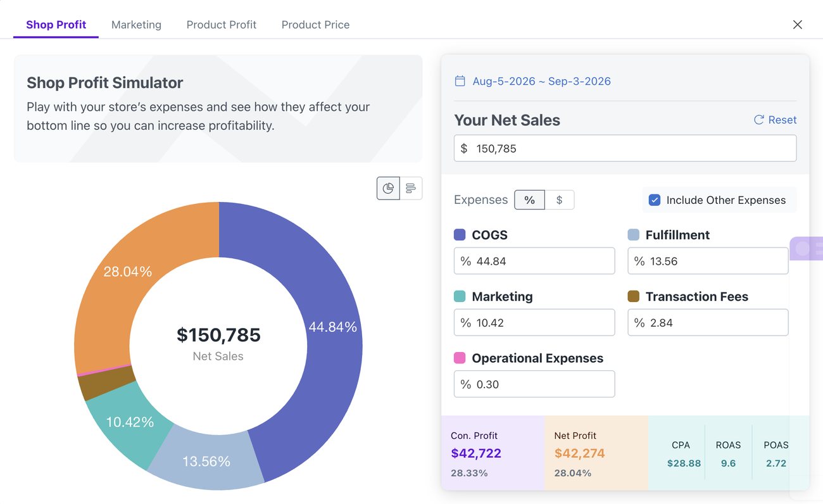Edit the Fulfillment percentage field
The image size is (823, 504).
pyautogui.click(x=708, y=261)
